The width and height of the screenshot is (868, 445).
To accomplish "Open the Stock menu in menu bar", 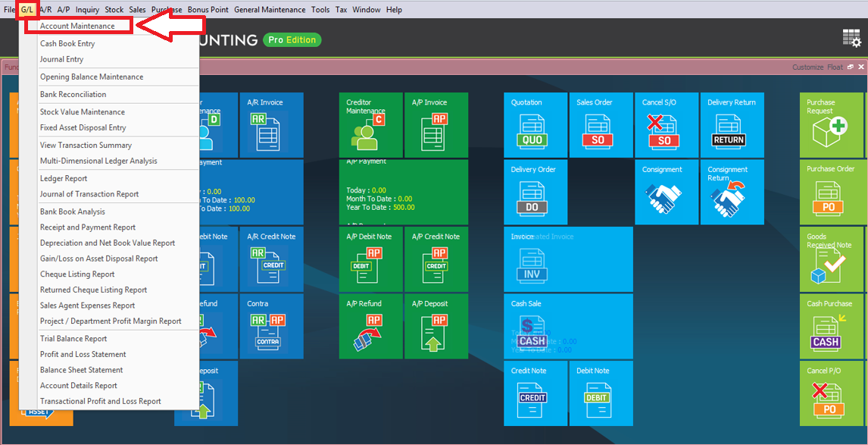I will [114, 10].
